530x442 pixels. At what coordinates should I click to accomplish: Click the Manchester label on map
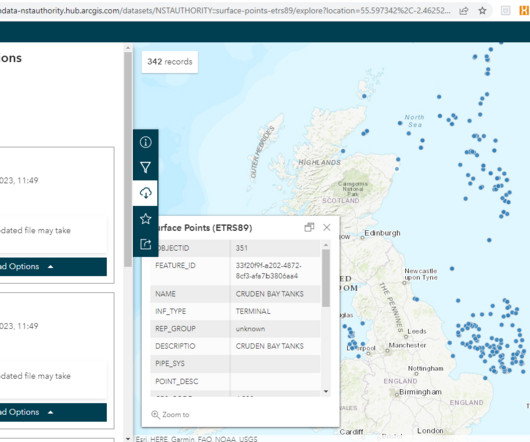(407, 345)
